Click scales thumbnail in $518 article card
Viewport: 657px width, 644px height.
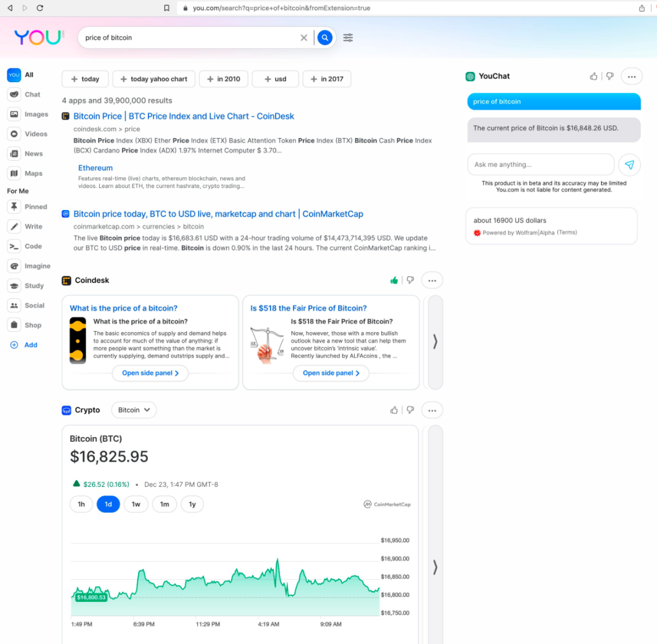267,345
